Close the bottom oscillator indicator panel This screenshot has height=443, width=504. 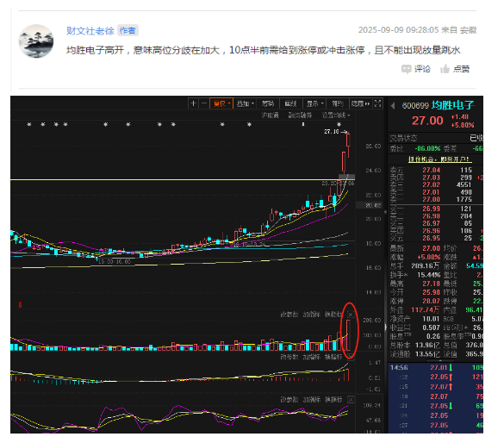[351, 400]
